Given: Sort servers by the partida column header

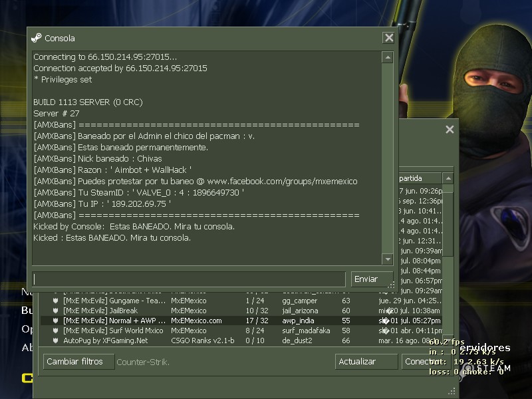Looking at the screenshot, I should point(420,178).
